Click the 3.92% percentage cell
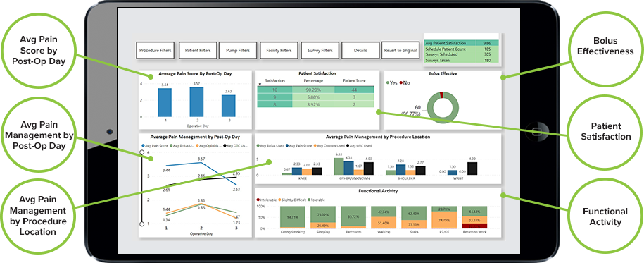The height and width of the screenshot is (263, 644). [x=312, y=104]
